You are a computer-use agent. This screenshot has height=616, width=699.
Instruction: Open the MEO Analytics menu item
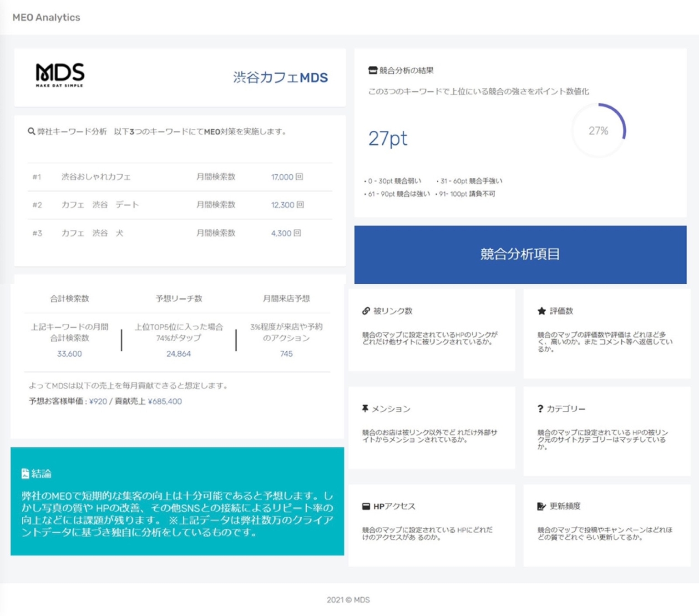(x=46, y=18)
